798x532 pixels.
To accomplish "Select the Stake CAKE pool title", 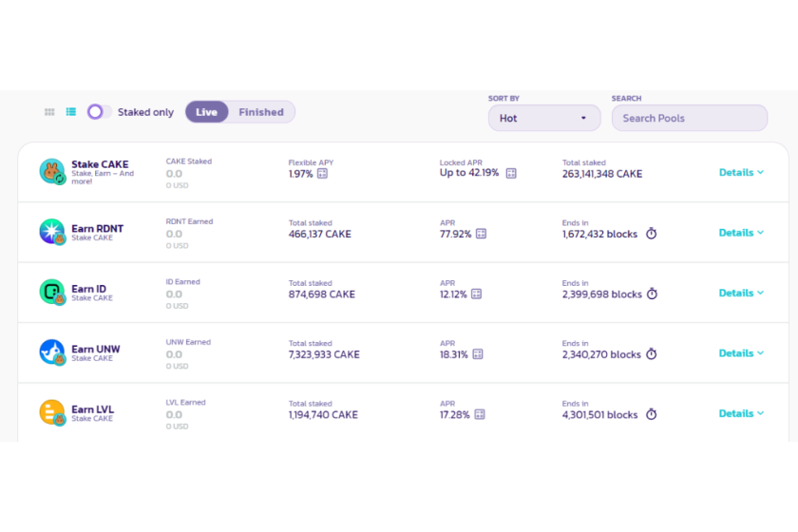I will click(100, 164).
